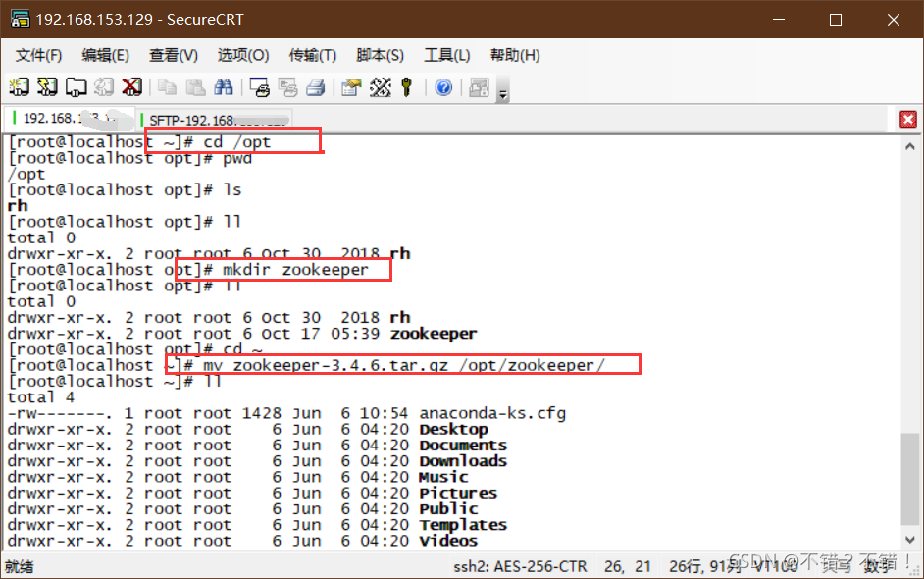Minimize the SecureCRT window

(x=779, y=20)
